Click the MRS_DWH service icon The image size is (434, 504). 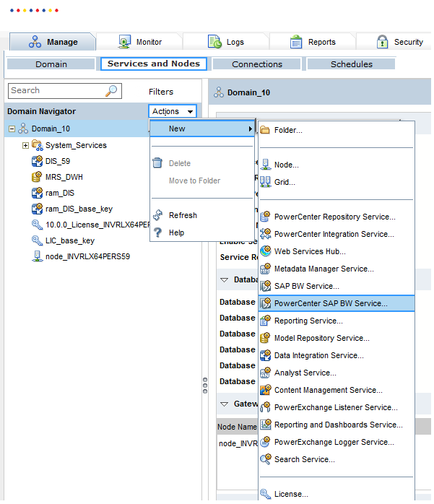38,176
